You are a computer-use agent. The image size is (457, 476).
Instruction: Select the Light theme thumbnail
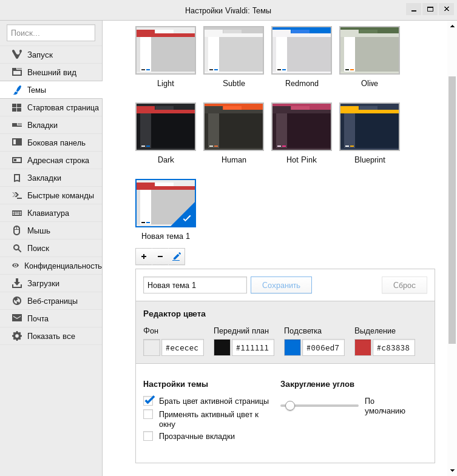pos(166,50)
